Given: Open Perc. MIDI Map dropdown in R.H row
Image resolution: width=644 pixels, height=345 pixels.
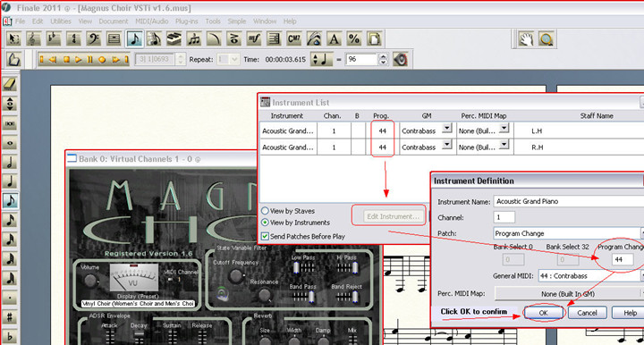Looking at the screenshot, I should tap(504, 145).
